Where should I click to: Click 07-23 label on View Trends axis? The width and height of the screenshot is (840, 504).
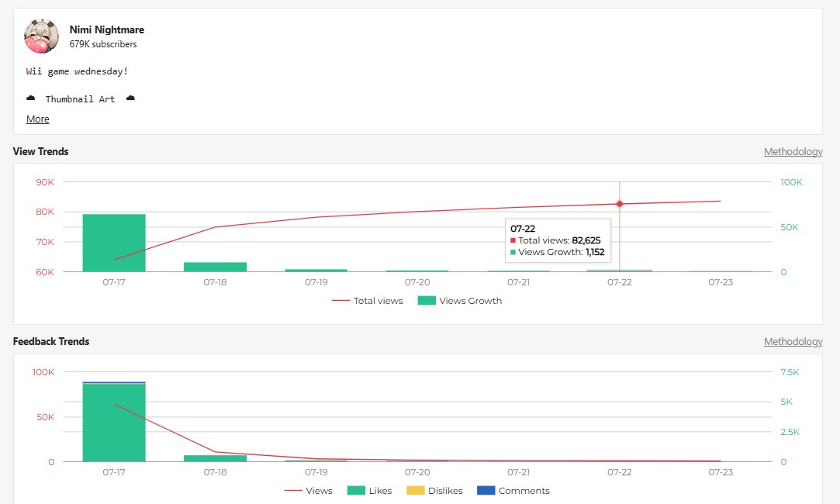point(721,282)
